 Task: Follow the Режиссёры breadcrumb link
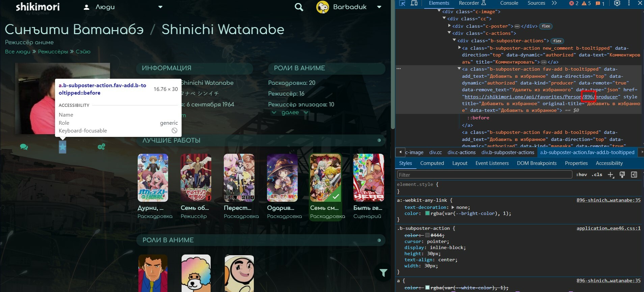[x=53, y=52]
